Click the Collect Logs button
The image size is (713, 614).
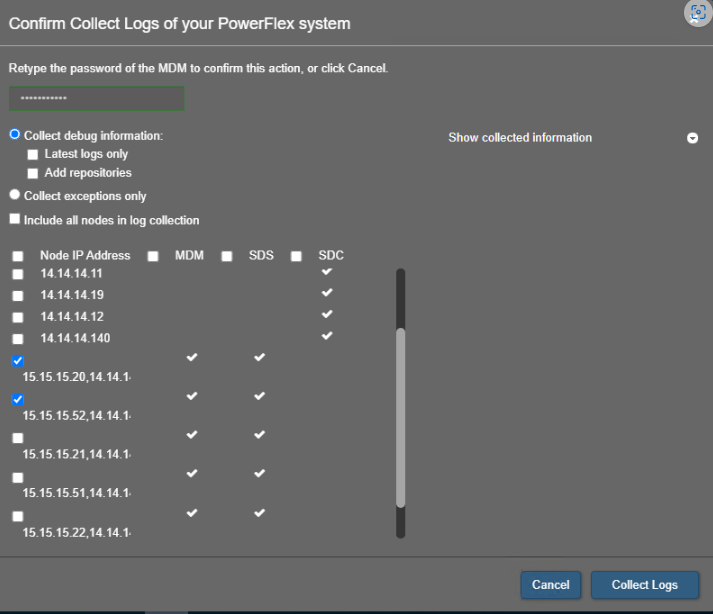644,585
